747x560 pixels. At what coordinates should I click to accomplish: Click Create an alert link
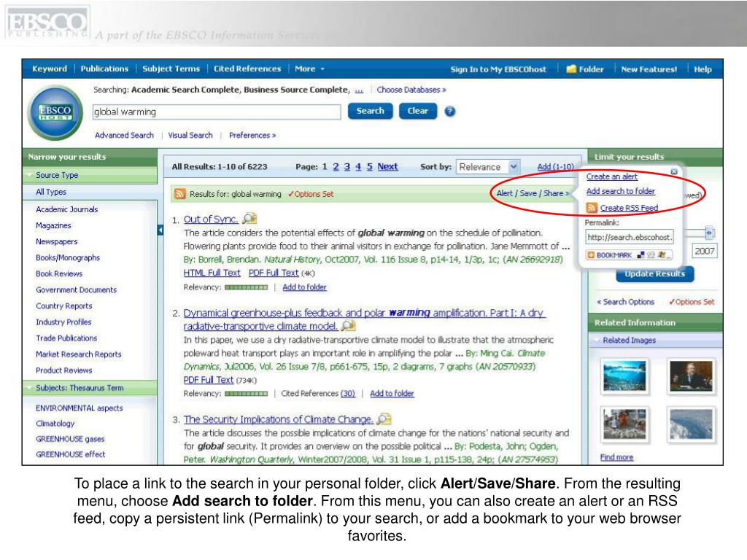pyautogui.click(x=612, y=176)
